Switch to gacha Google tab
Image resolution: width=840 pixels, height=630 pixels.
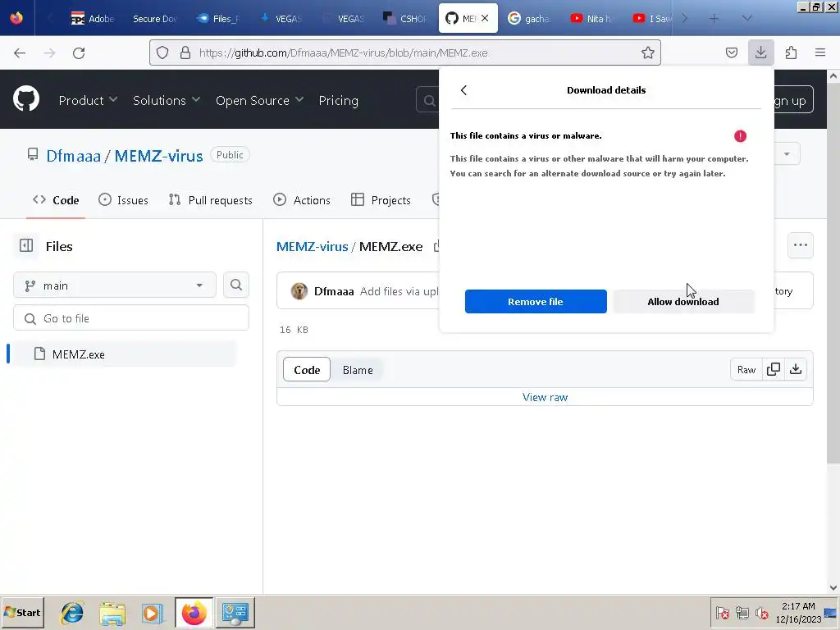click(529, 18)
